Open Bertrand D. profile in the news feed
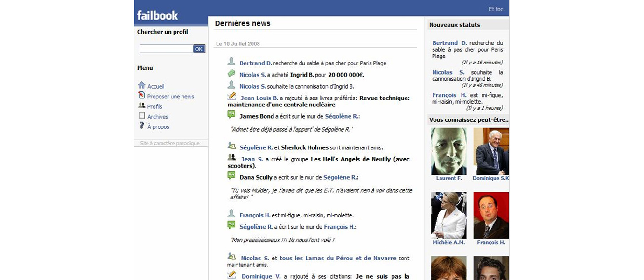644x280 pixels. (x=256, y=63)
